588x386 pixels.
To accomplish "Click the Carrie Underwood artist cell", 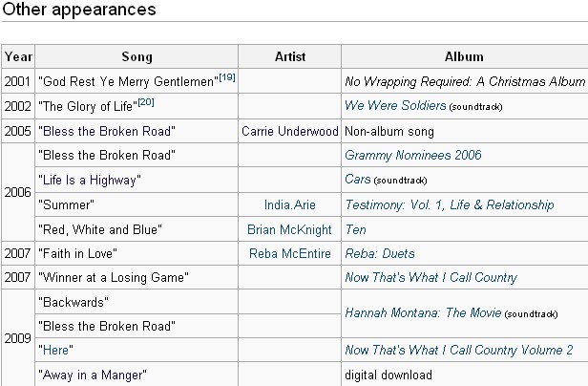I will tap(290, 131).
